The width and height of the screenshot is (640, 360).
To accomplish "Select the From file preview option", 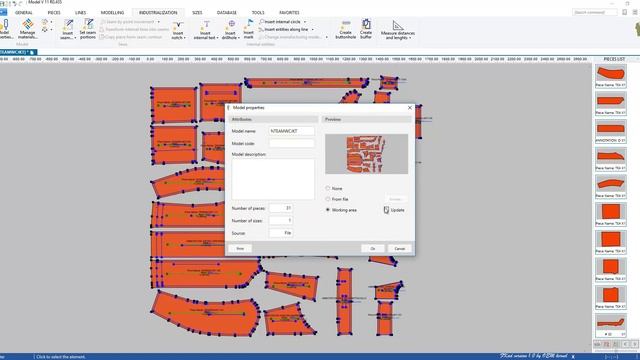I will 328,199.
